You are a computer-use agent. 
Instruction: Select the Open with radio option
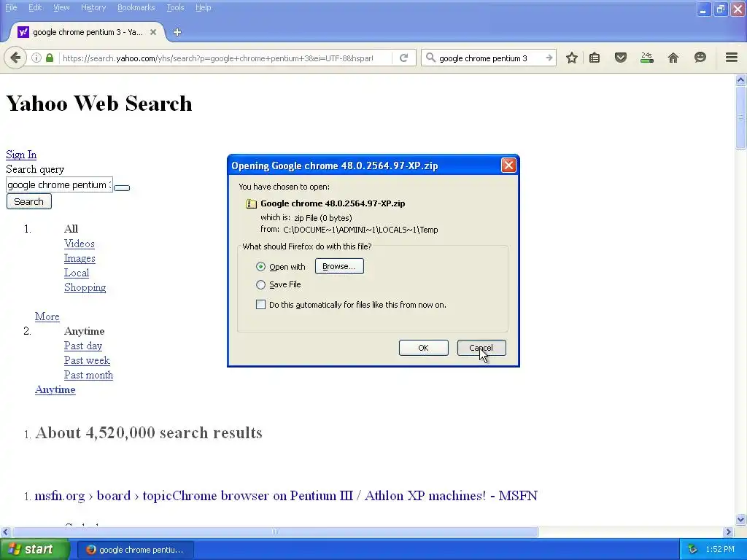pos(260,267)
